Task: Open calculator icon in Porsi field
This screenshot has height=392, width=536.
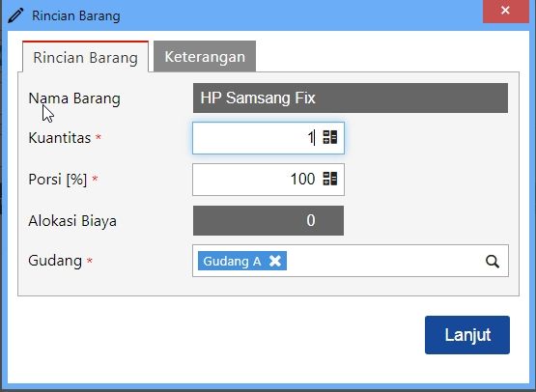Action: tap(330, 179)
